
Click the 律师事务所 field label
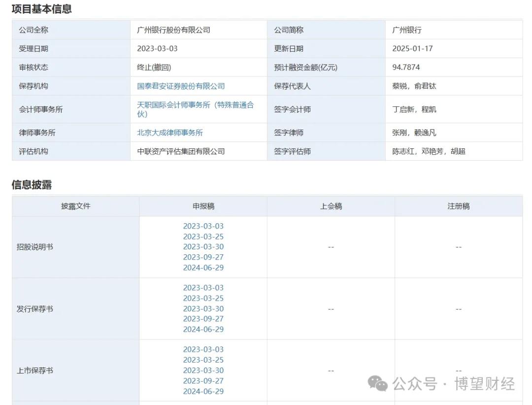click(x=37, y=133)
